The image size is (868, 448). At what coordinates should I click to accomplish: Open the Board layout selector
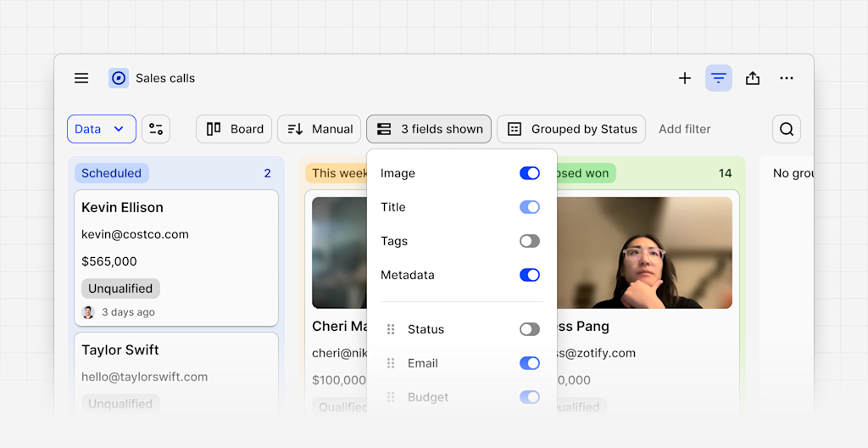tap(234, 129)
